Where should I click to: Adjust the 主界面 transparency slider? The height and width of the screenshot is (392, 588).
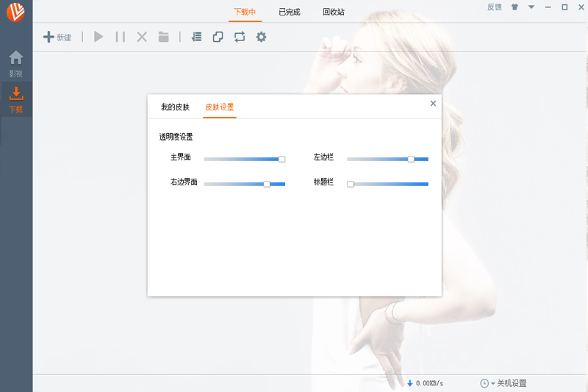[245, 159]
